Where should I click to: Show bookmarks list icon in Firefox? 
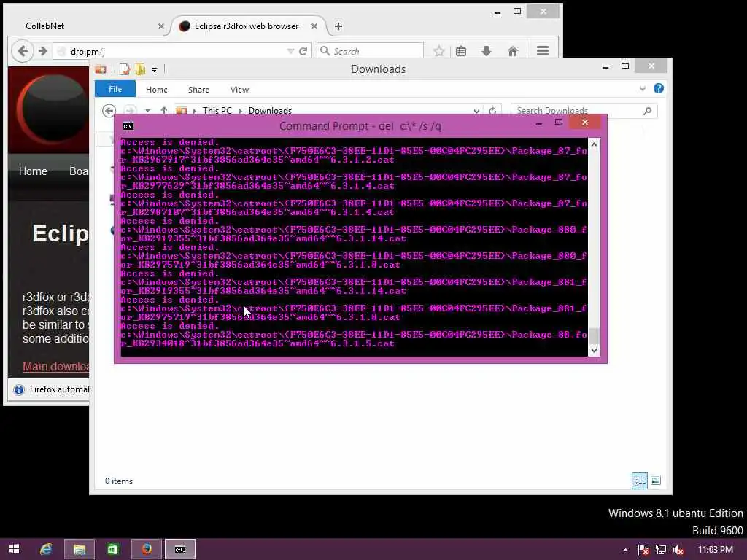[461, 51]
